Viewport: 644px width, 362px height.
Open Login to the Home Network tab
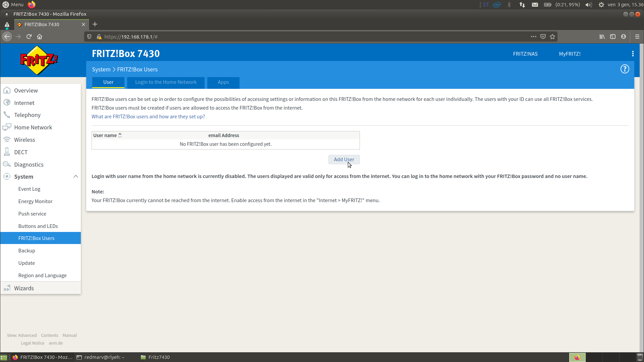click(x=166, y=82)
